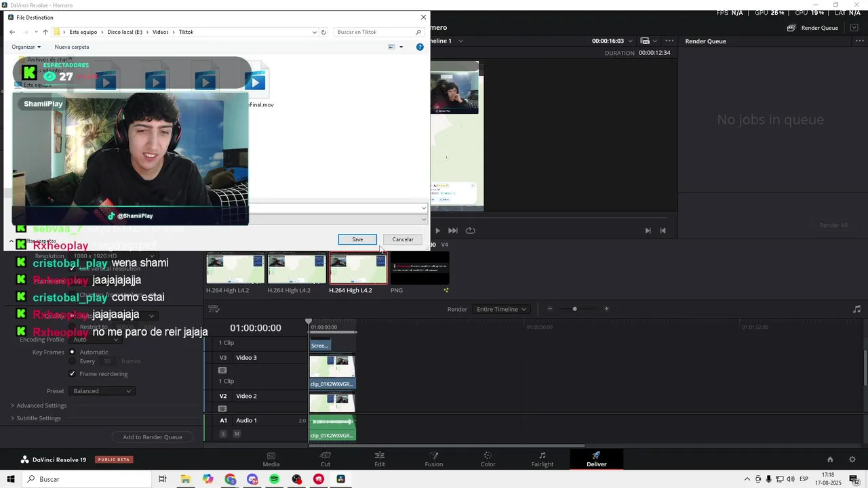The image size is (868, 488).
Task: Open the Render Queue panel button
Action: click(x=813, y=28)
